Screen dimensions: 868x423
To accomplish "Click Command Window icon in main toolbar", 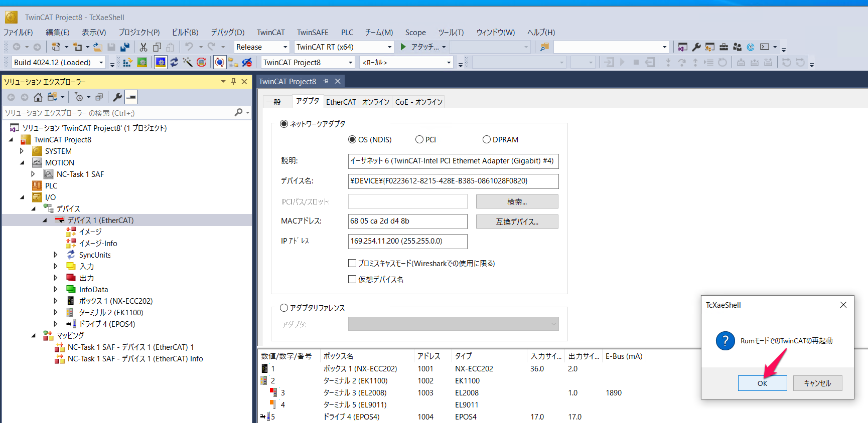I will pyautogui.click(x=765, y=47).
